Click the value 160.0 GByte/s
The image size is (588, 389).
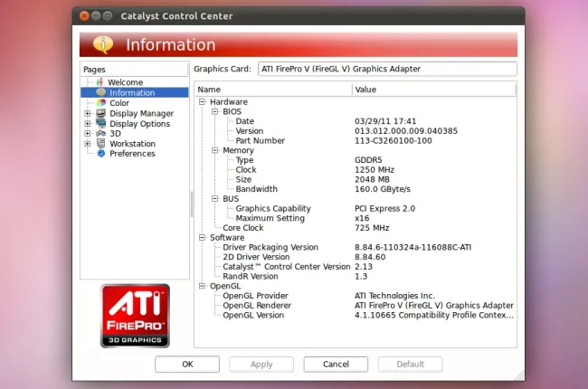(383, 189)
